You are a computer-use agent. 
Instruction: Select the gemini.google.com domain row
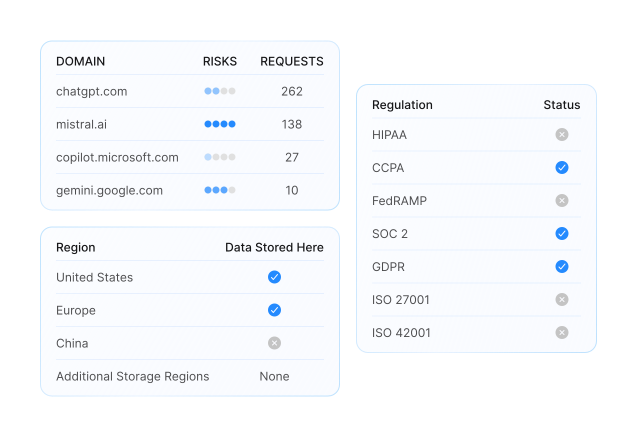coord(109,190)
